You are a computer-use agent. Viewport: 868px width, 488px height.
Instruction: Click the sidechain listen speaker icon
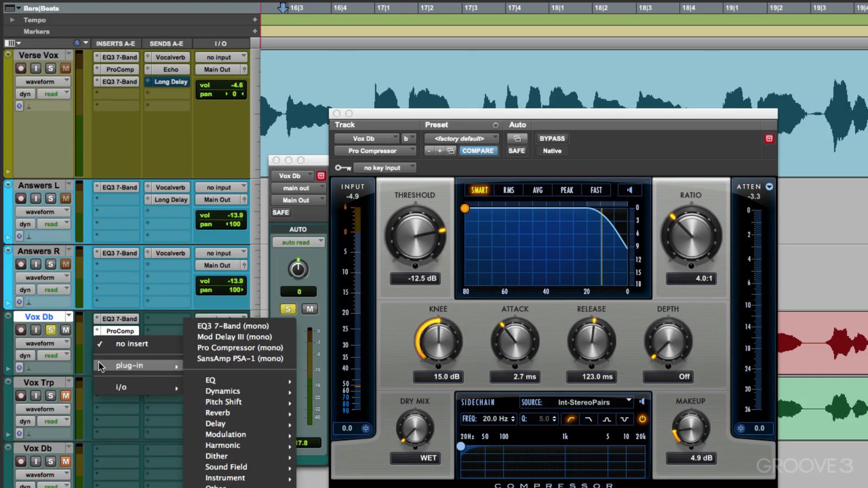[x=642, y=402]
